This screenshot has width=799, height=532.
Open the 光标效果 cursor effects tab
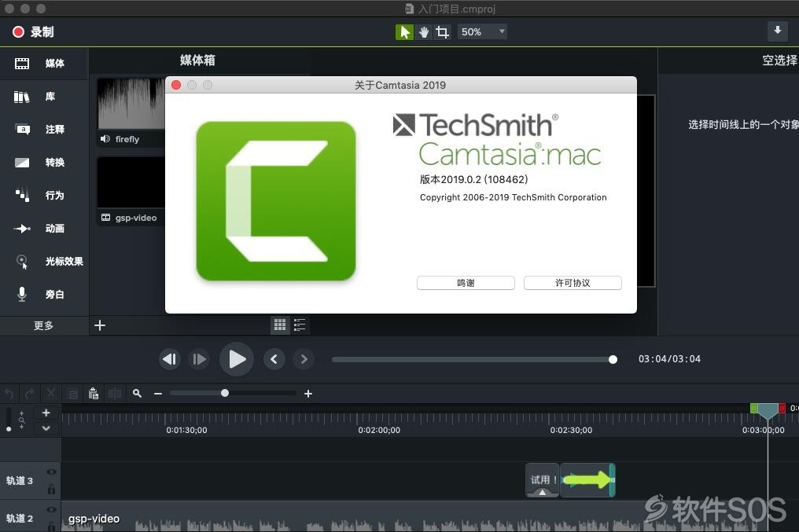(44, 261)
